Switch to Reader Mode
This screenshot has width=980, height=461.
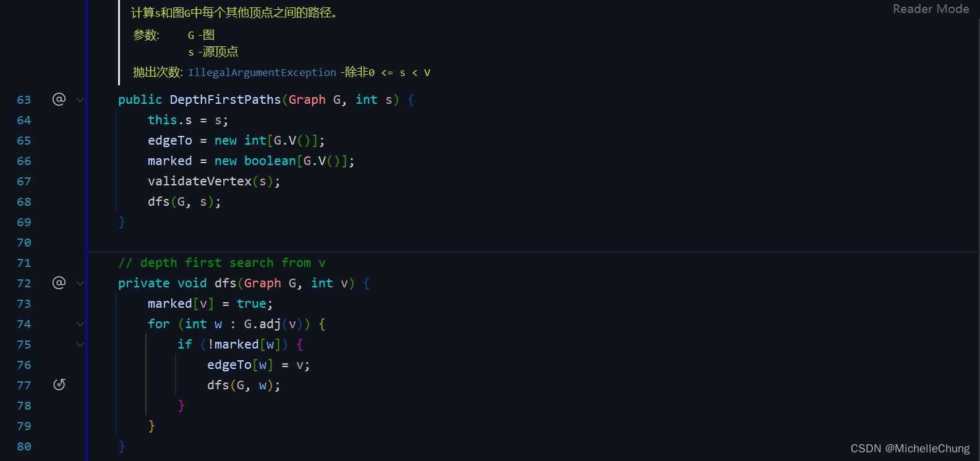click(931, 9)
